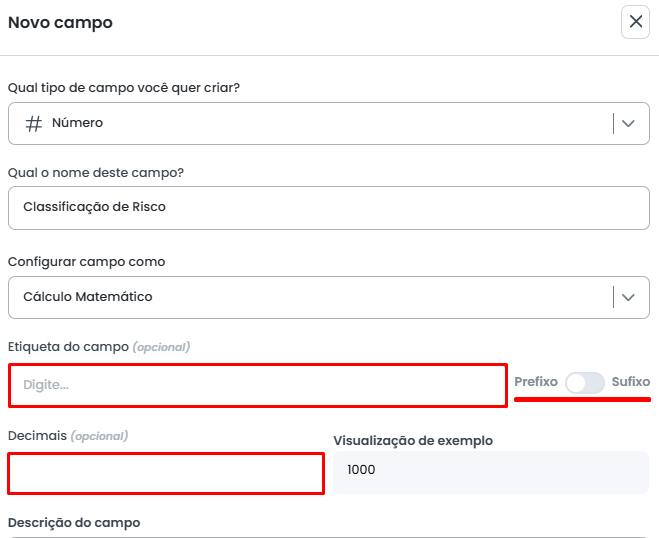Expand the field type chevron arrow
The width and height of the screenshot is (659, 538).
(x=628, y=124)
